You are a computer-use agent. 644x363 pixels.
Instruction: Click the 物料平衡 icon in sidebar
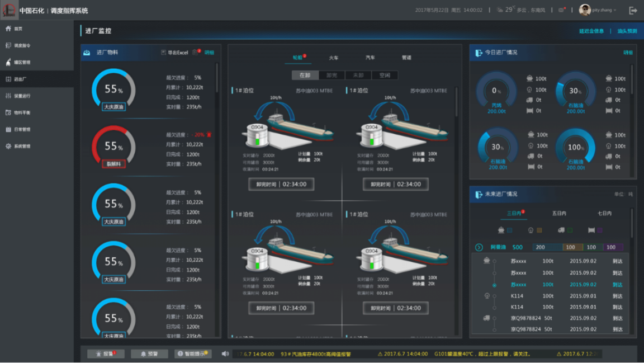(x=8, y=112)
